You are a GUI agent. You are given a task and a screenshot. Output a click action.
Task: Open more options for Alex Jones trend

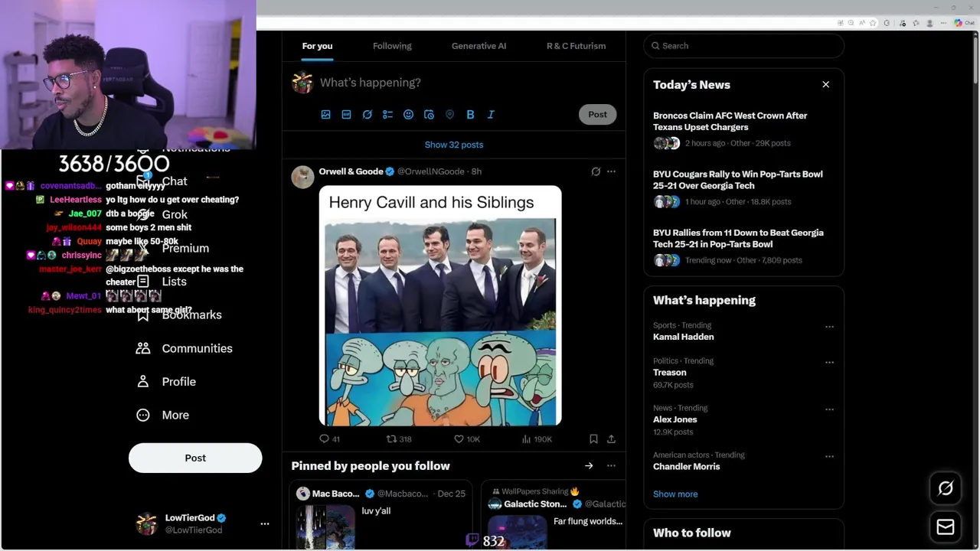pyautogui.click(x=829, y=409)
